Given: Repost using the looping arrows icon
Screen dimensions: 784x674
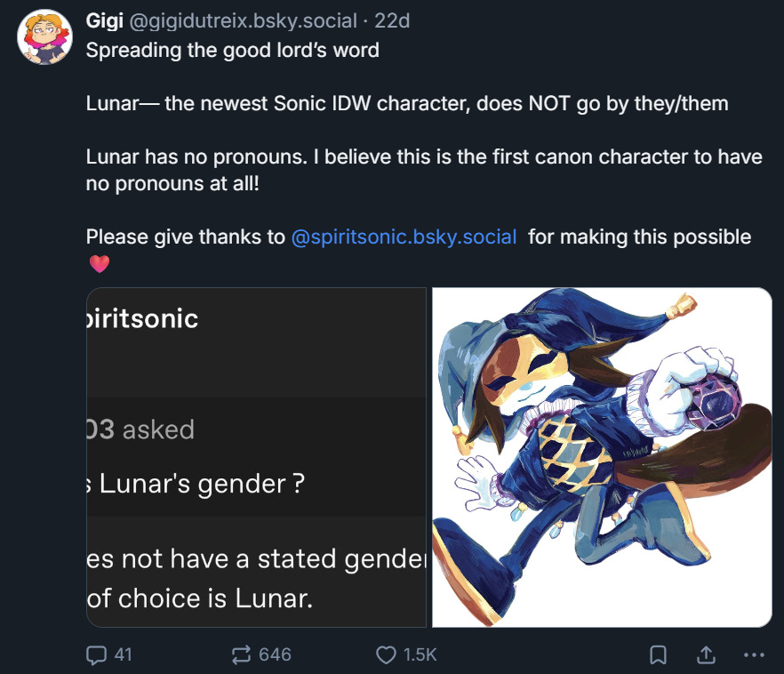Looking at the screenshot, I should tap(241, 655).
